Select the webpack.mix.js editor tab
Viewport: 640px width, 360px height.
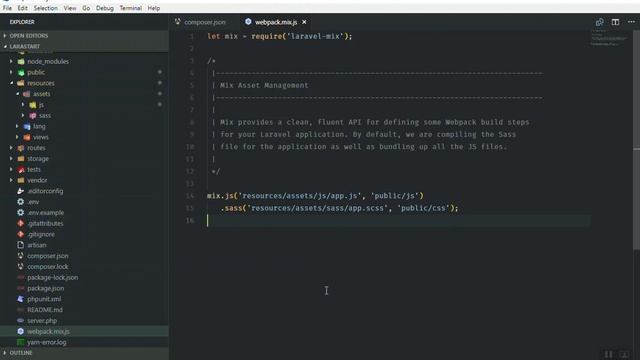pyautogui.click(x=276, y=22)
